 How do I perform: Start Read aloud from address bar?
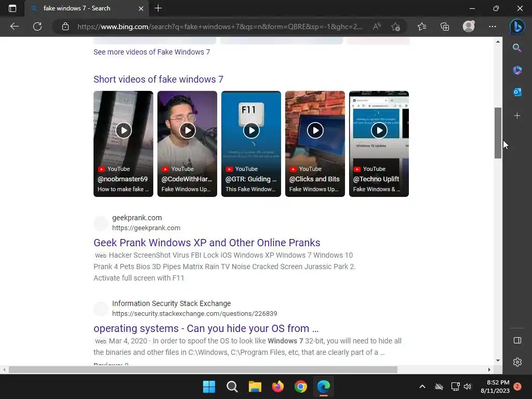tap(377, 26)
